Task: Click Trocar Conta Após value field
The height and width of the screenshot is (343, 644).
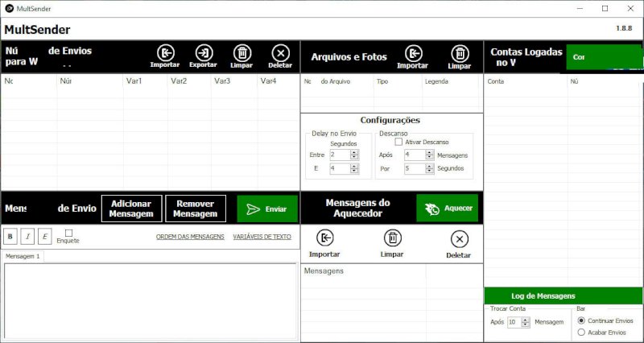Action: click(514, 322)
